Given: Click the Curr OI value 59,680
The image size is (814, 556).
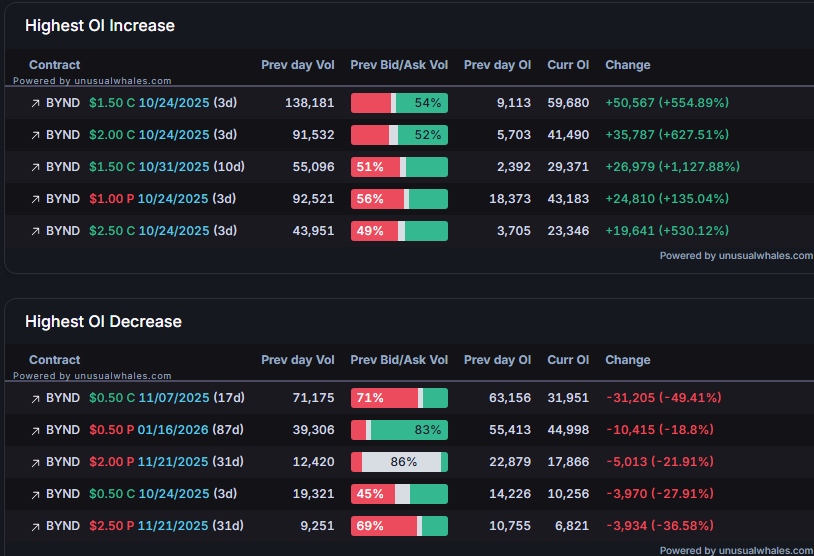Looking at the screenshot, I should click(568, 103).
